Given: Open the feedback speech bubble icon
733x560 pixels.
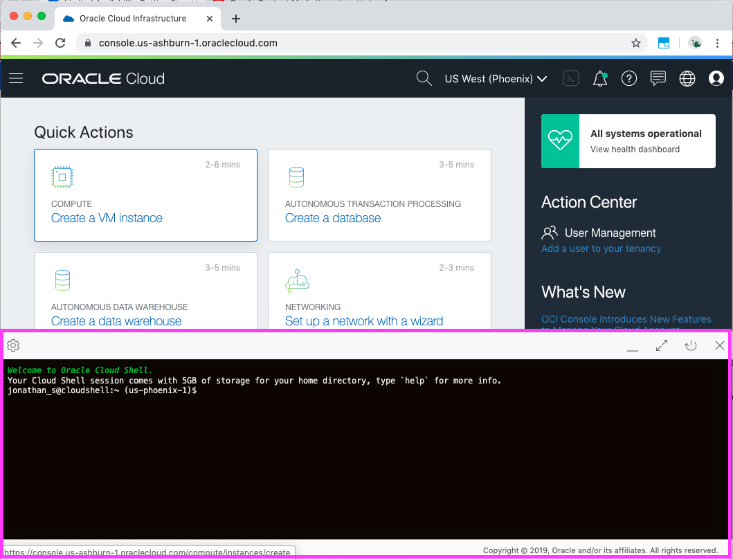Looking at the screenshot, I should coord(658,78).
